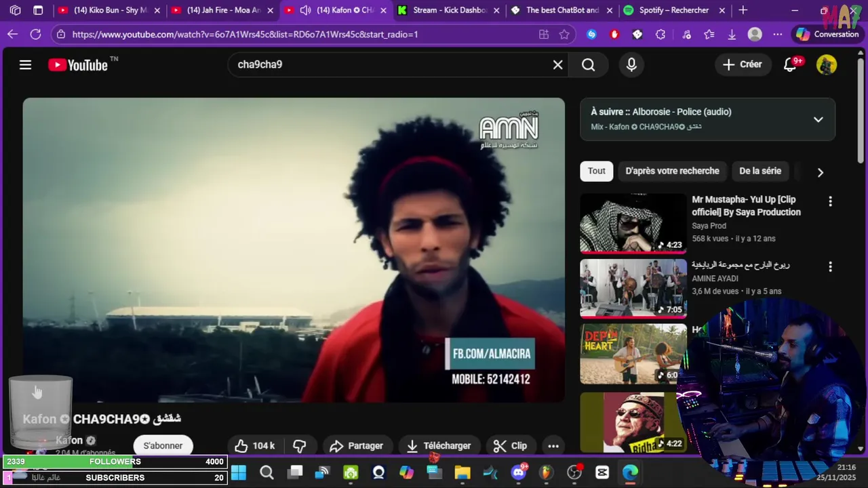Image resolution: width=868 pixels, height=488 pixels.
Task: Open Edge profile avatar in toolbar
Action: point(755,34)
